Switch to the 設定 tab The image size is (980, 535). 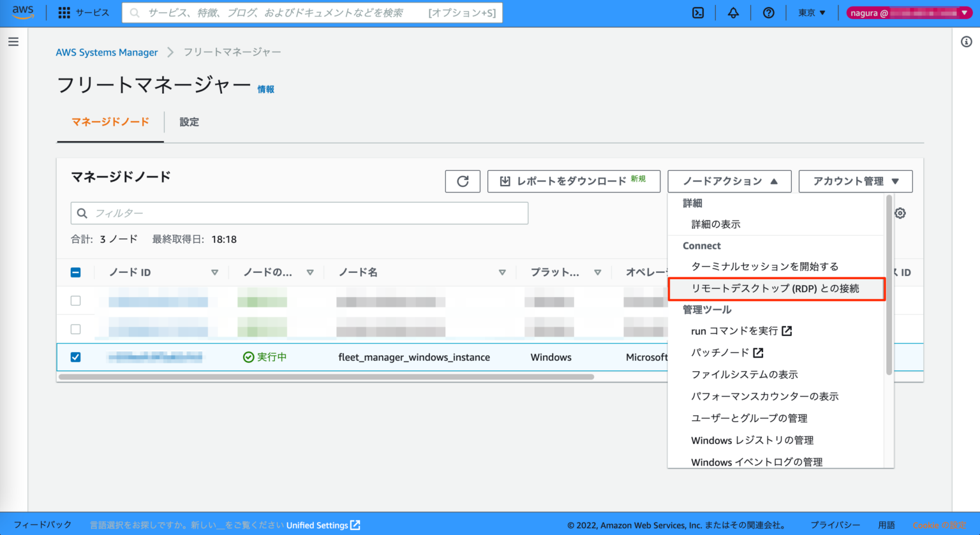(x=189, y=122)
